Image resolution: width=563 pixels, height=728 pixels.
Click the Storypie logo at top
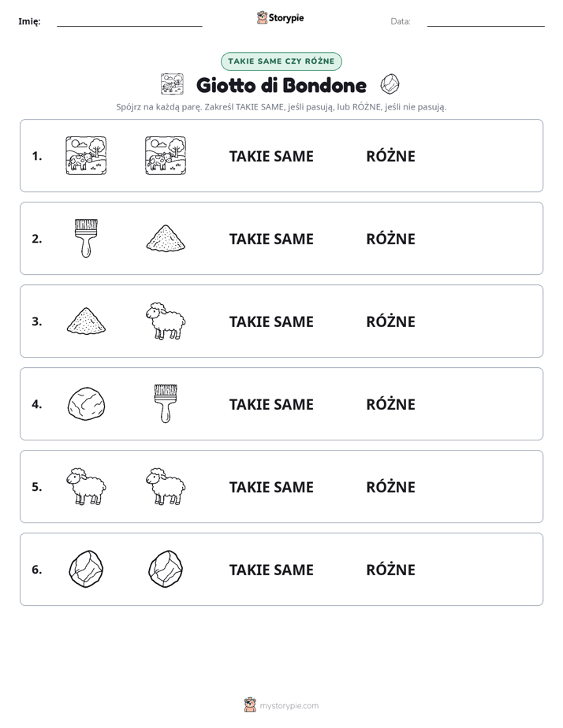point(280,18)
